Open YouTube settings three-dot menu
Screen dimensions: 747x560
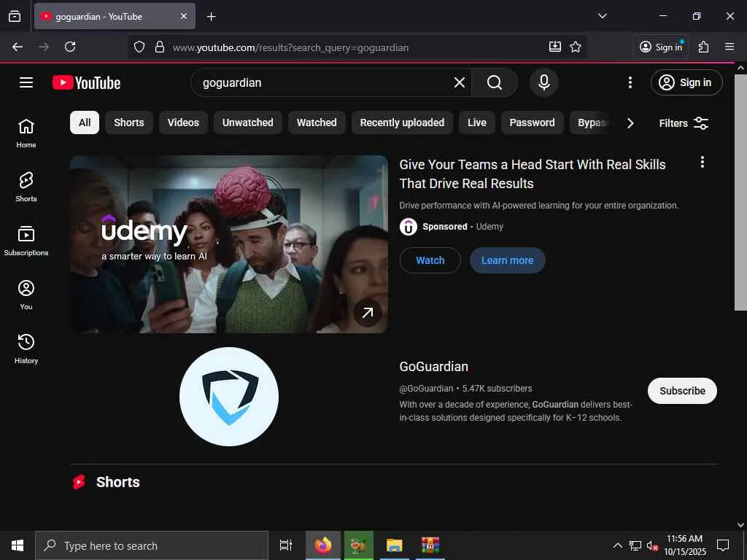(x=630, y=83)
